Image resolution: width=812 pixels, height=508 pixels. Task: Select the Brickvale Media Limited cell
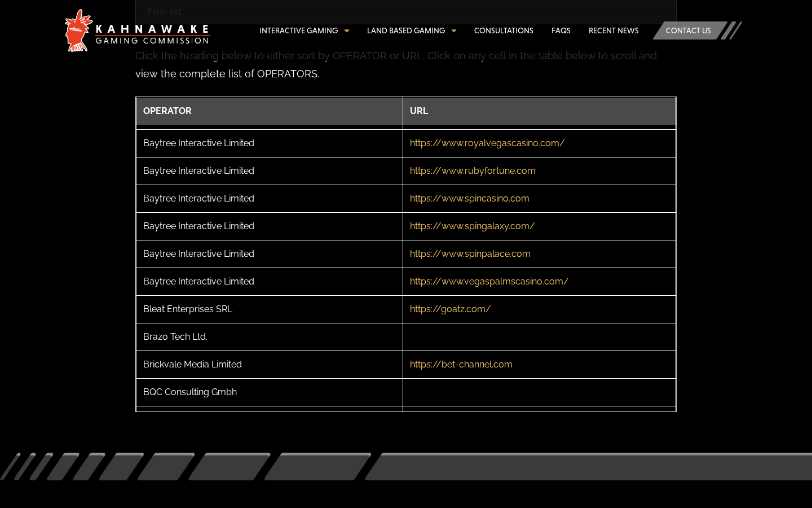(270, 365)
